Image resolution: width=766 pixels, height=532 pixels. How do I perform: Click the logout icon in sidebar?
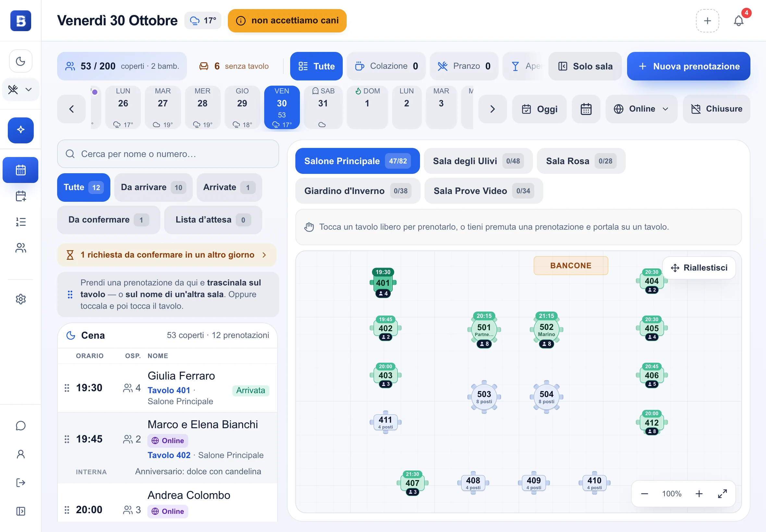click(x=21, y=483)
